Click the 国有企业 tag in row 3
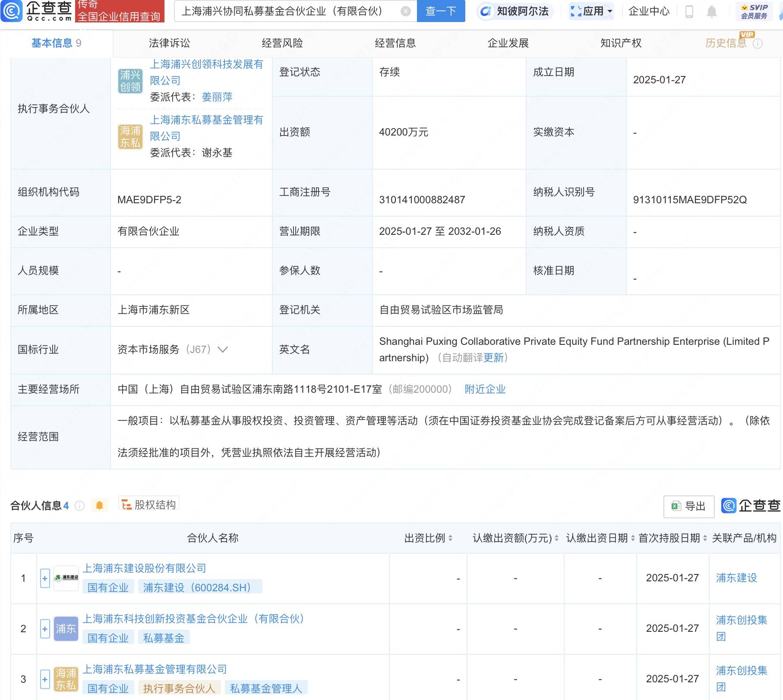Screen dimensions: 783x700 point(108,688)
